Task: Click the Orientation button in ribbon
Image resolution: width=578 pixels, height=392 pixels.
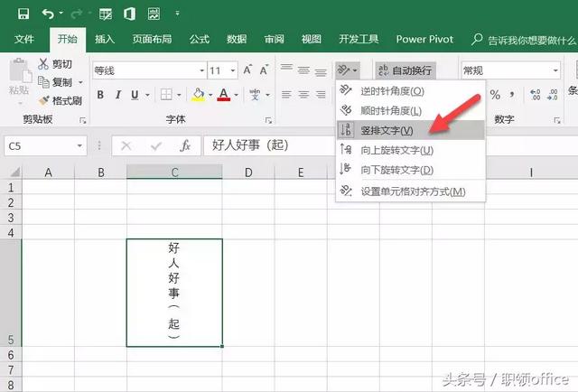Action: tap(347, 70)
